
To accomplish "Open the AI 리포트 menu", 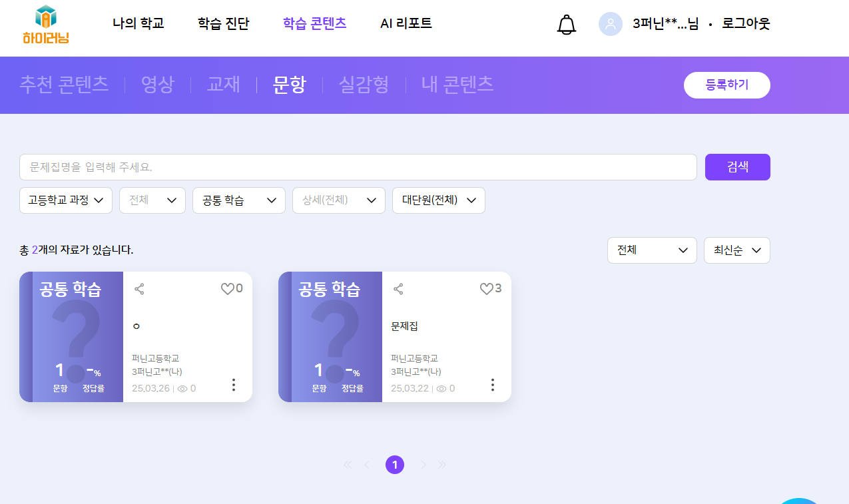I will [x=406, y=23].
